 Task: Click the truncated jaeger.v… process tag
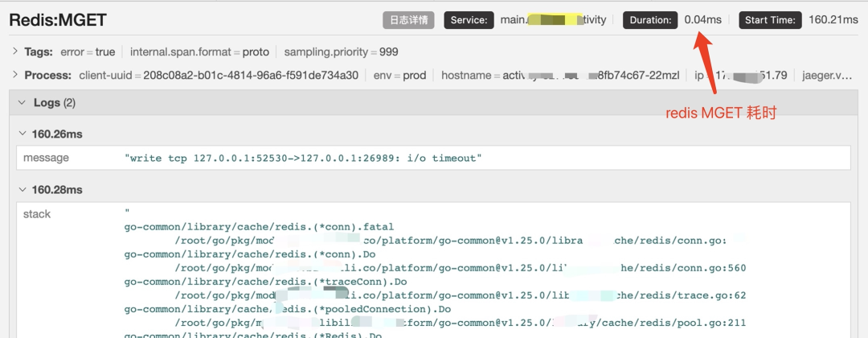pyautogui.click(x=827, y=76)
